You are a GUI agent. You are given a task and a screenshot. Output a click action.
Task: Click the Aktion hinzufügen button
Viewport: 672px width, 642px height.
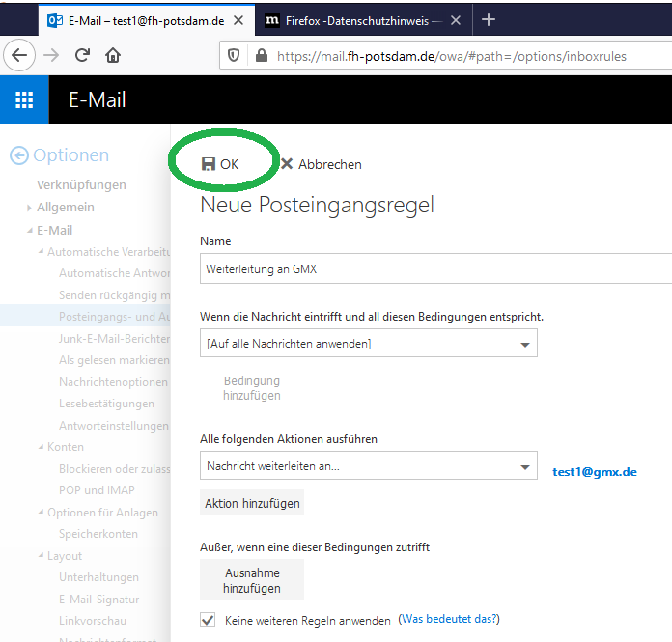coord(252,503)
